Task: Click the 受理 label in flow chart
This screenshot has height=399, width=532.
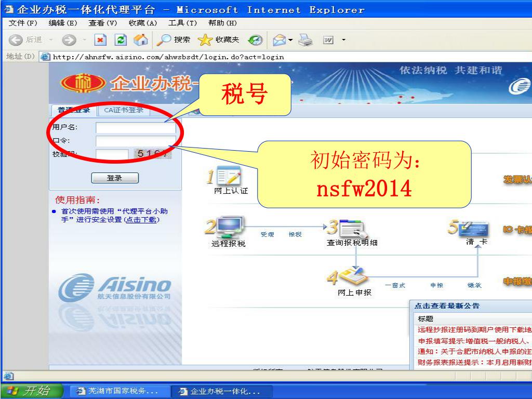Action: tap(268, 234)
